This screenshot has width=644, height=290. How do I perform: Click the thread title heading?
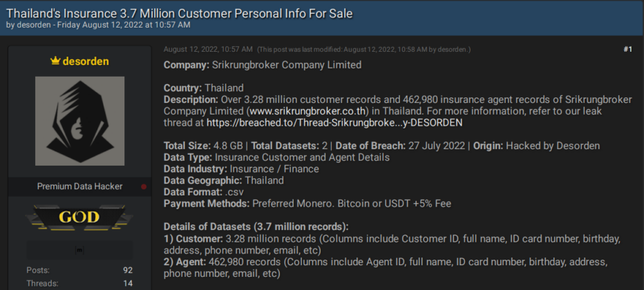(x=180, y=13)
